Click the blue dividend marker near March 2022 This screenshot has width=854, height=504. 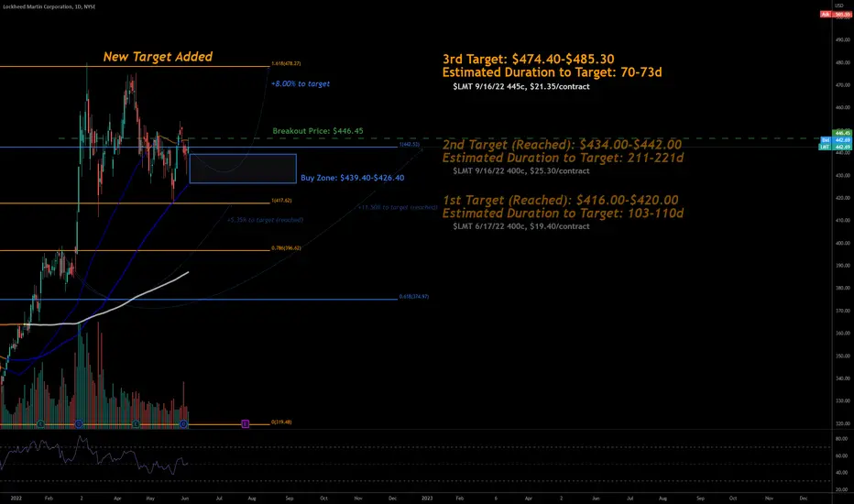79,423
